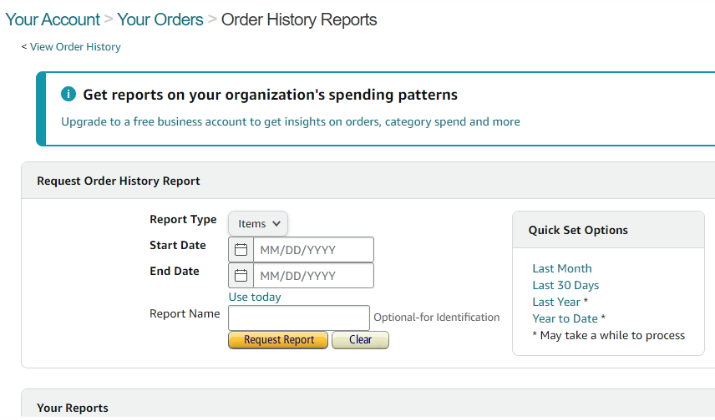Click the Clear button
The height and width of the screenshot is (420, 715).
[x=360, y=340]
